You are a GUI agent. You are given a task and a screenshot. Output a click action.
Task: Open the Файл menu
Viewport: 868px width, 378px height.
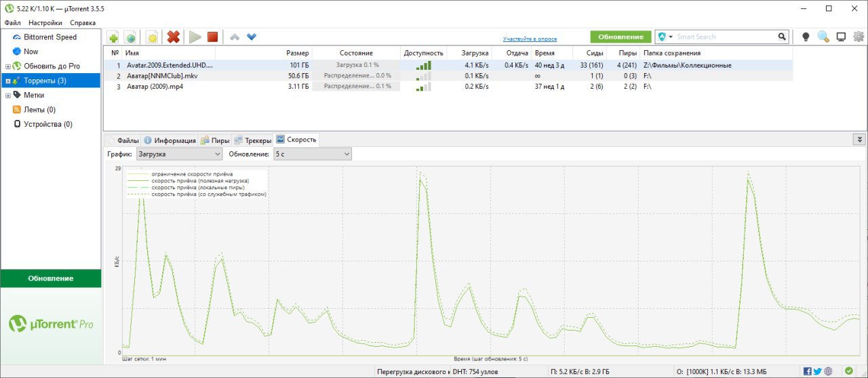point(12,23)
